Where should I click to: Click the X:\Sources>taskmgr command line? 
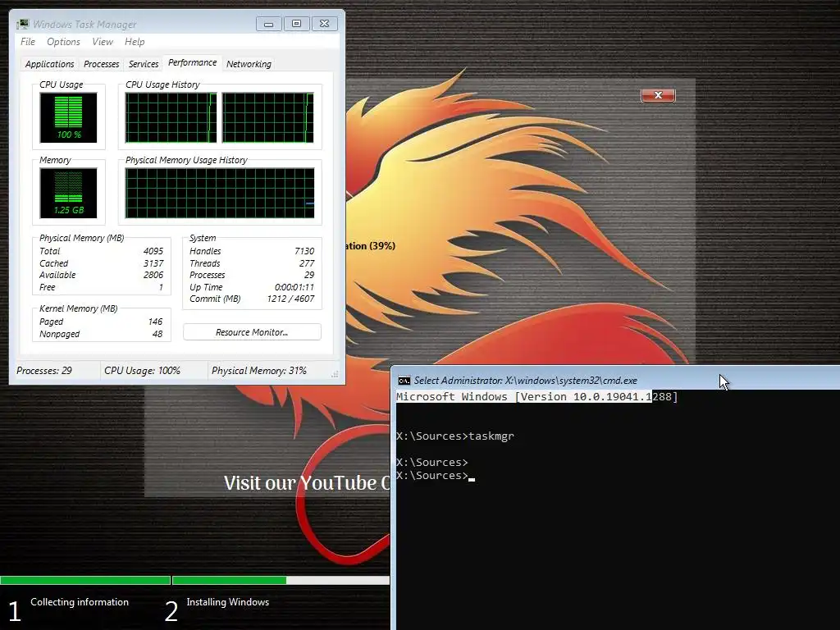coord(454,436)
